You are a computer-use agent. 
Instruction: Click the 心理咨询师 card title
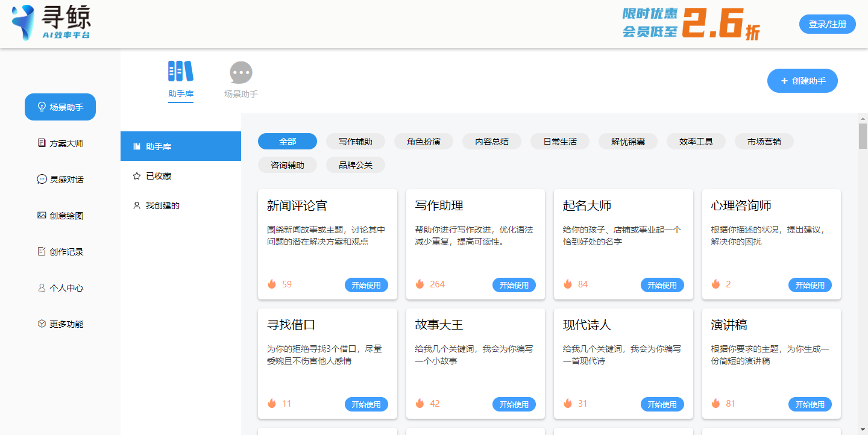(741, 205)
